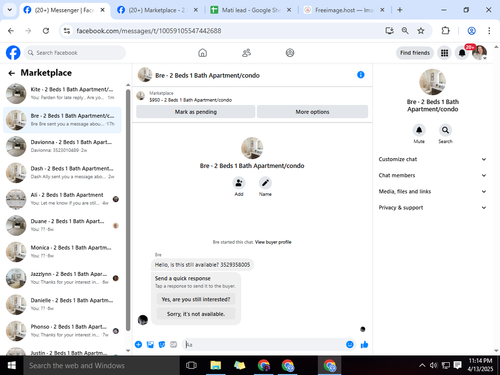Click the message text input box
This screenshot has width=500, height=375.
(x=263, y=344)
